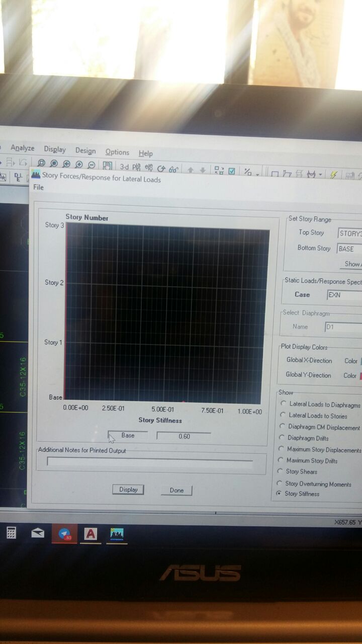Switch to the 3-d view button
362x644 pixels.
click(124, 167)
